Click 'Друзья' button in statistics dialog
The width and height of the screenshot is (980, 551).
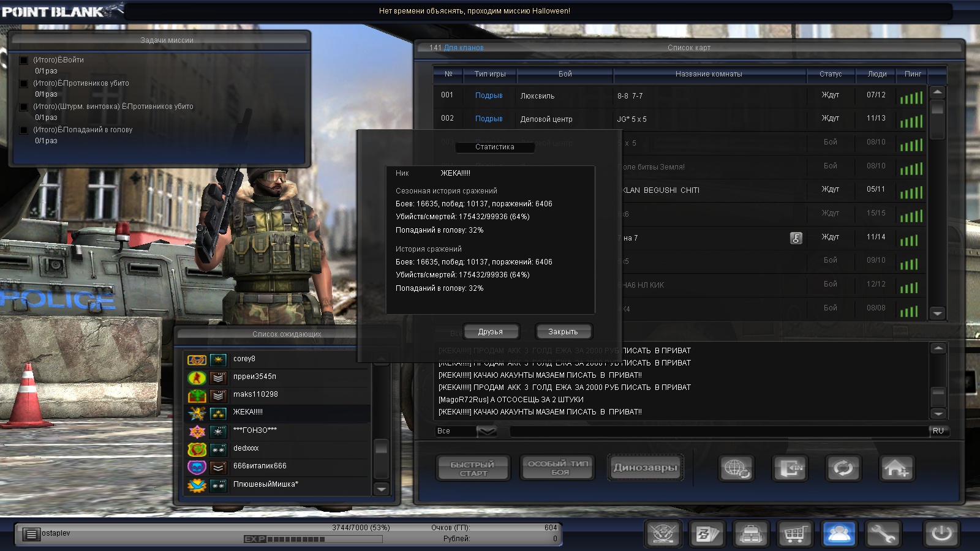[491, 332]
